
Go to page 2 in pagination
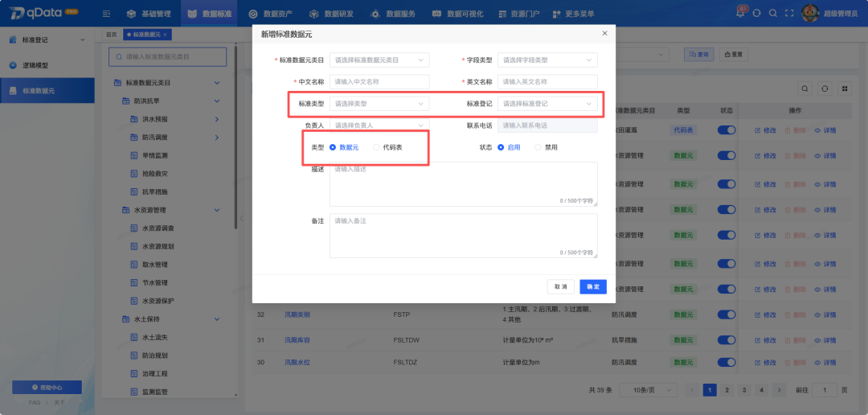tap(727, 390)
